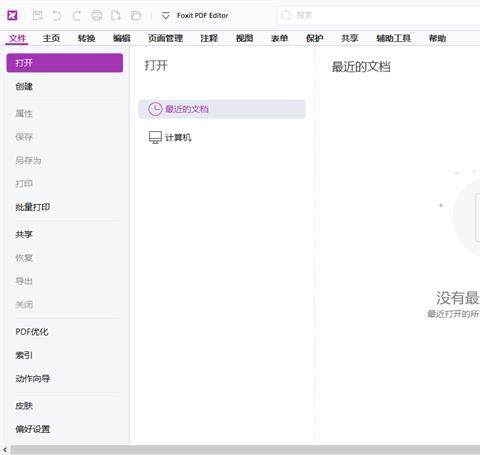Open the 文件 tab
480x455 pixels.
point(17,38)
